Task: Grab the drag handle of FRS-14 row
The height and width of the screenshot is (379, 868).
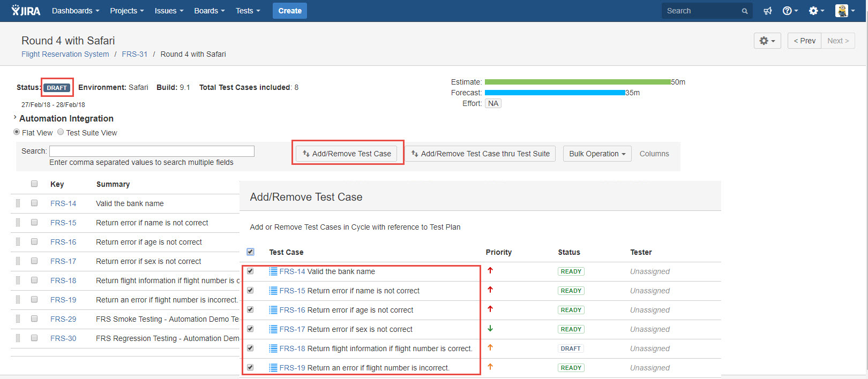Action: [18, 203]
